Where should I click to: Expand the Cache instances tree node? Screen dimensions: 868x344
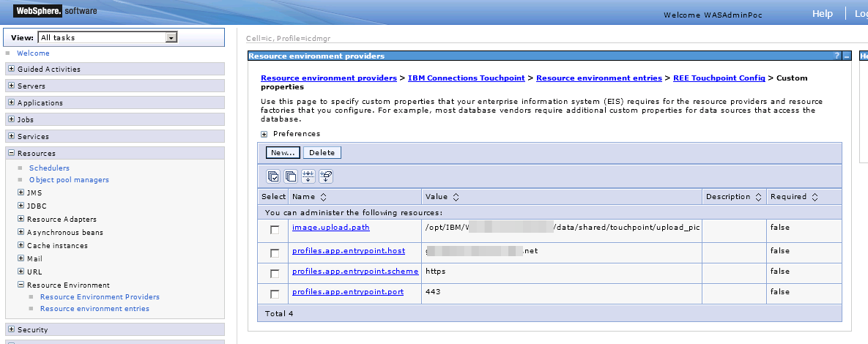[21, 245]
